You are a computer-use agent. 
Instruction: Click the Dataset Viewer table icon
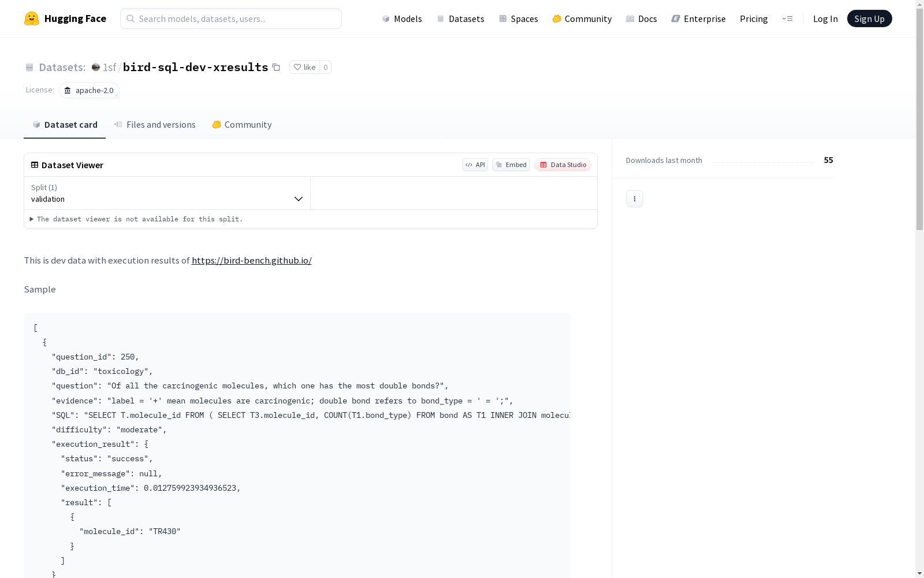click(x=35, y=165)
